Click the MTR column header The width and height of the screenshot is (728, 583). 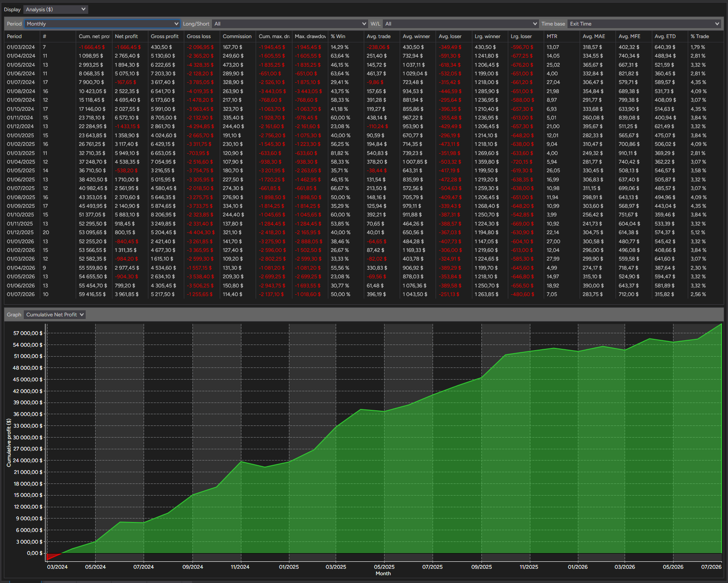point(562,36)
